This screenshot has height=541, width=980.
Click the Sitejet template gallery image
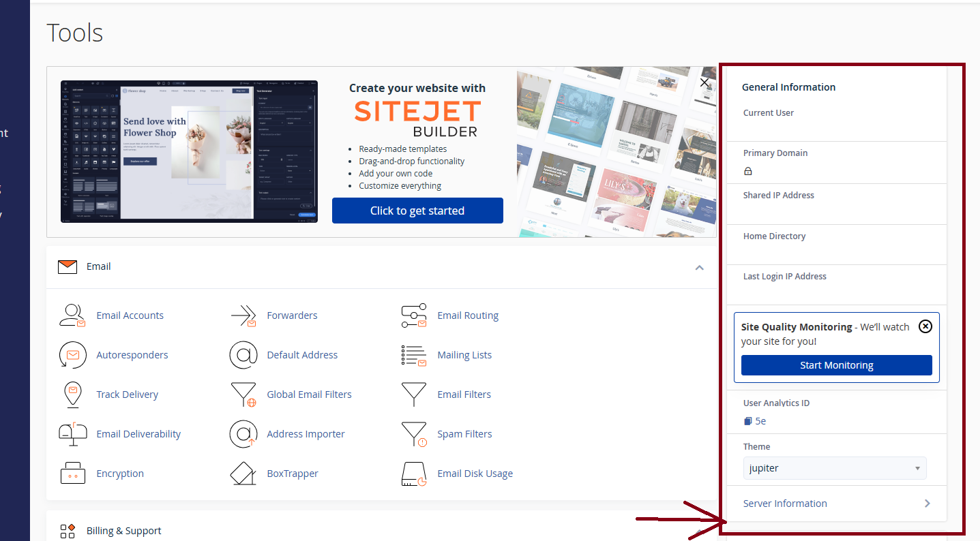click(x=617, y=151)
